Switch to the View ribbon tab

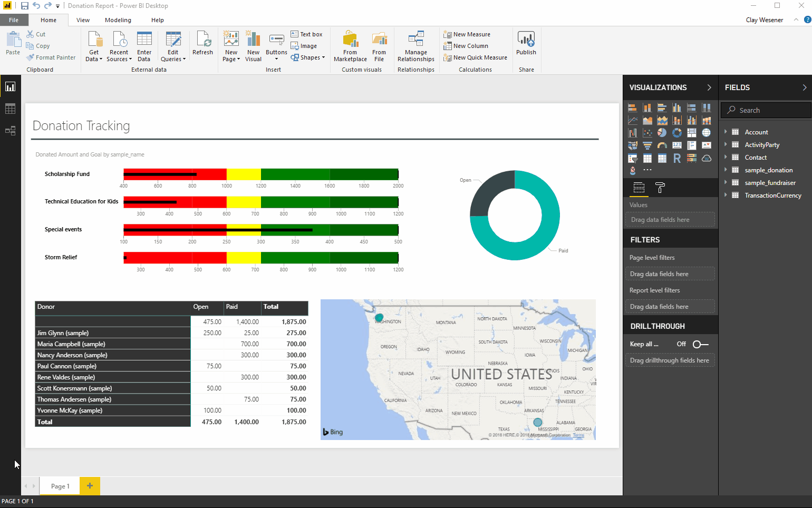[x=83, y=20]
